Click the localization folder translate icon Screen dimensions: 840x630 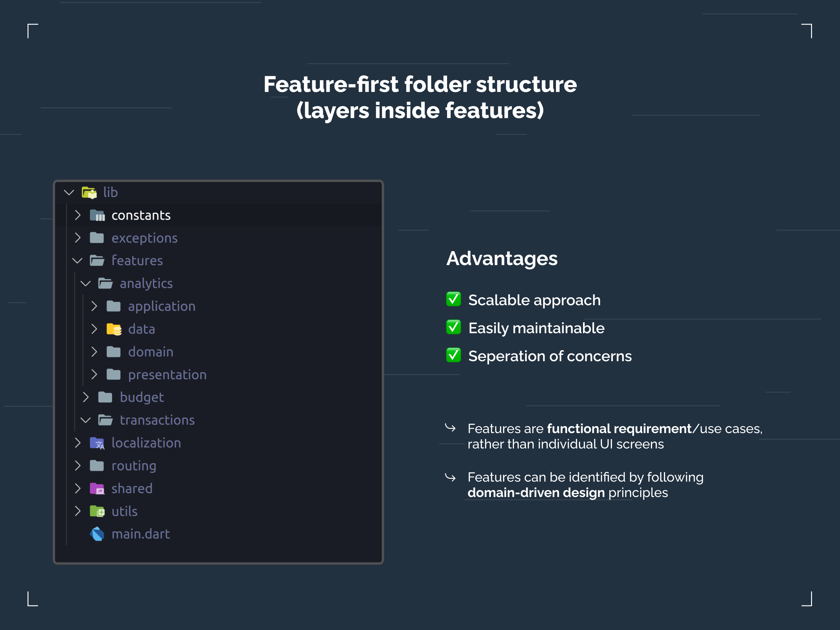(97, 443)
